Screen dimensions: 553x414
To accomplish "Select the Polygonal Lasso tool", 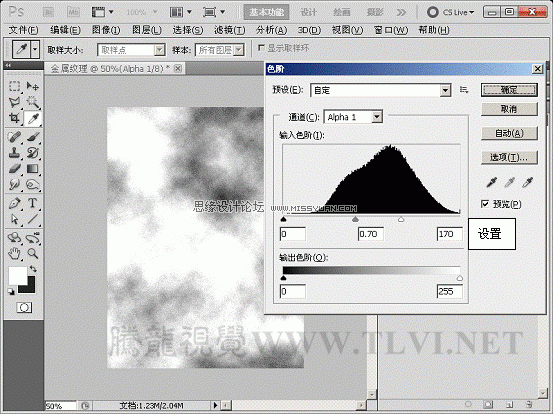I will [x=14, y=102].
